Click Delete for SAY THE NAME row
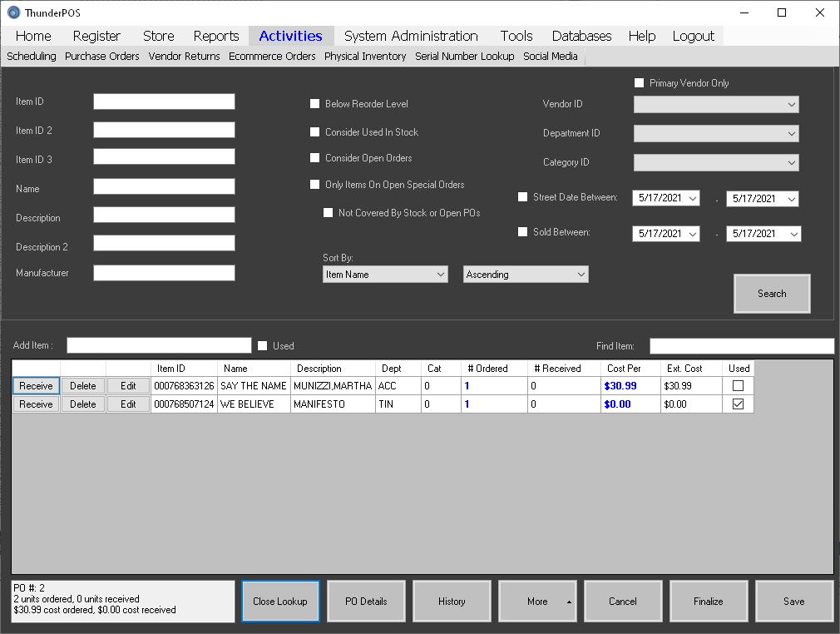The height and width of the screenshot is (634, 840). [x=83, y=386]
